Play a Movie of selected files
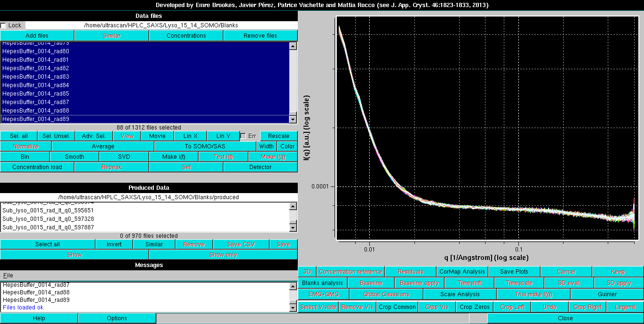 pyautogui.click(x=158, y=136)
